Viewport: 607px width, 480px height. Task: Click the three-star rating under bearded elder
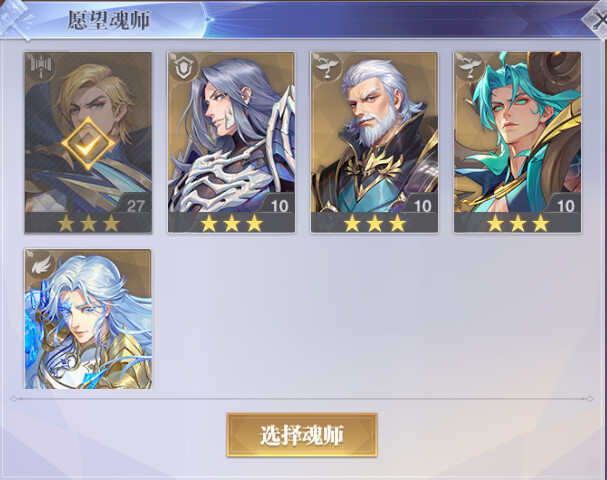[x=374, y=223]
